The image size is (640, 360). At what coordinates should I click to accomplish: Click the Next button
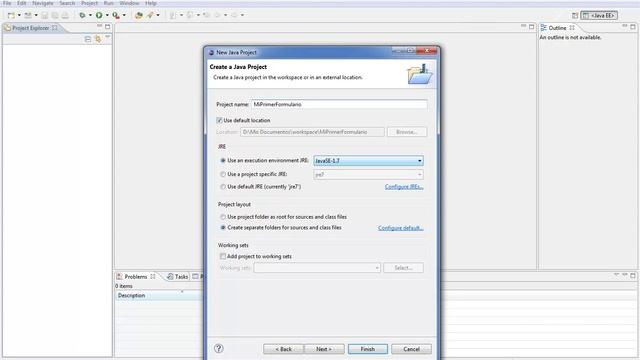pyautogui.click(x=324, y=349)
